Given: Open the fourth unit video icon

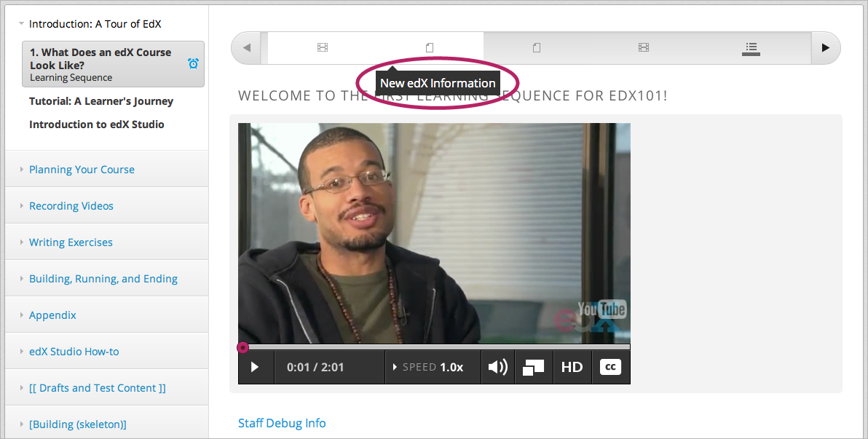Looking at the screenshot, I should (644, 48).
